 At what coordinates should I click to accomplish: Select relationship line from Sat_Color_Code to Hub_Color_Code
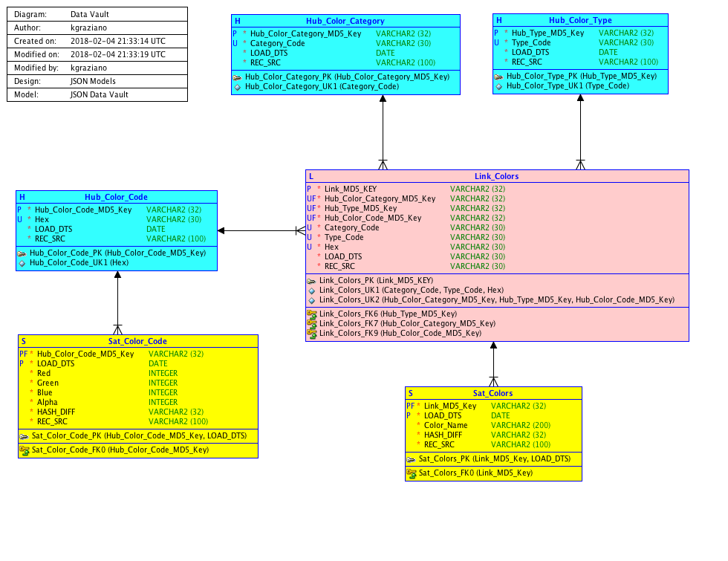coord(118,303)
